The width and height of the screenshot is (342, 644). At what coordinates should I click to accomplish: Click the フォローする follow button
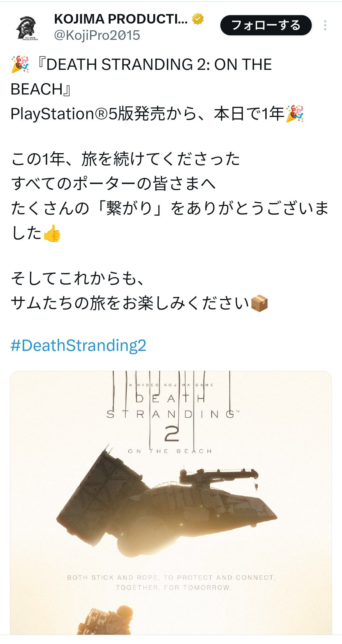point(266,25)
